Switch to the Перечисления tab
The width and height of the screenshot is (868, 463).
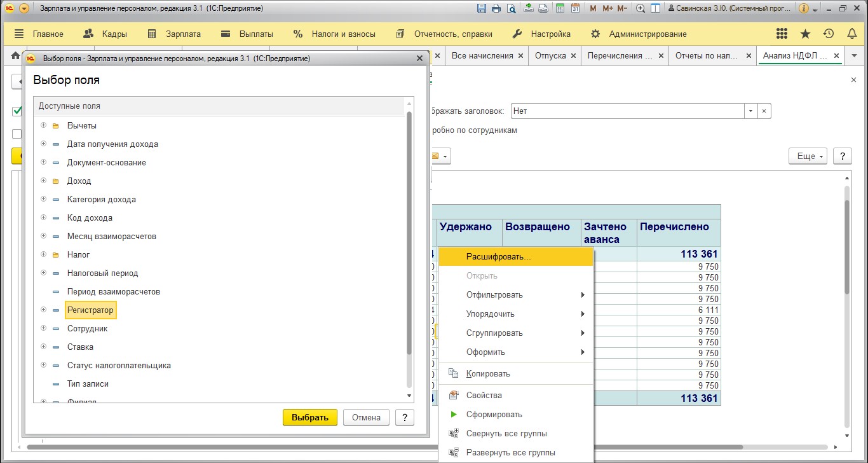pyautogui.click(x=625, y=55)
